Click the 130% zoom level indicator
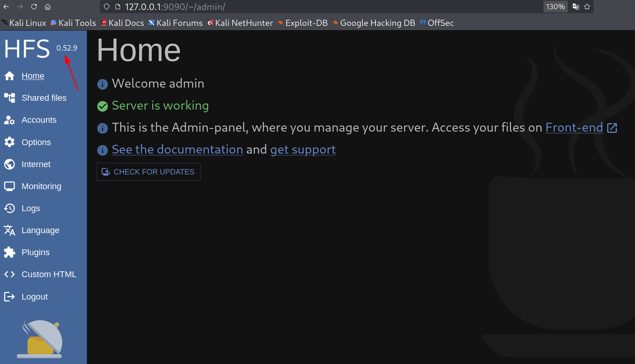The image size is (635, 364). 555,7
